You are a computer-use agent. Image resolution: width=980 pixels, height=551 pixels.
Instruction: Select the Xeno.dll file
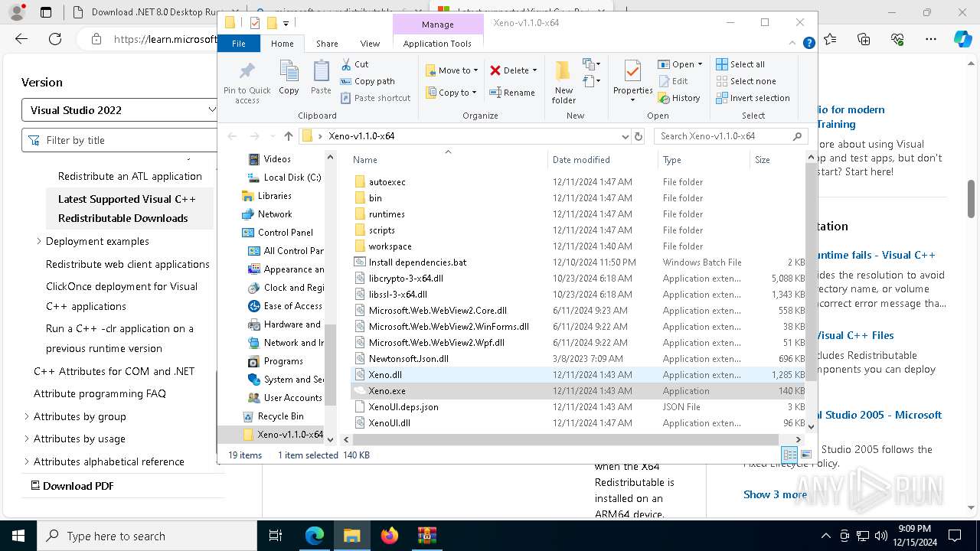click(385, 375)
